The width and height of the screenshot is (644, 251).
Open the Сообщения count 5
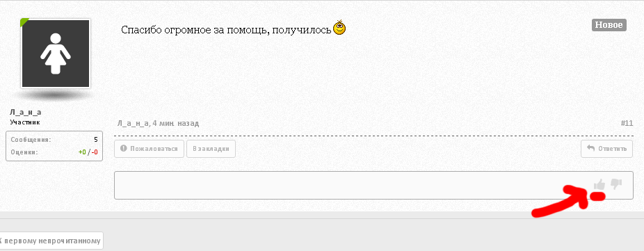(96, 140)
